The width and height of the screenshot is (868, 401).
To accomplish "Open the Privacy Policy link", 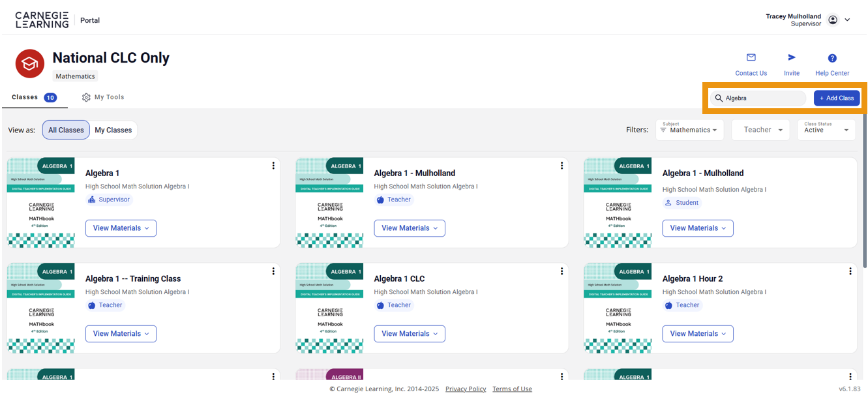I will tap(466, 389).
